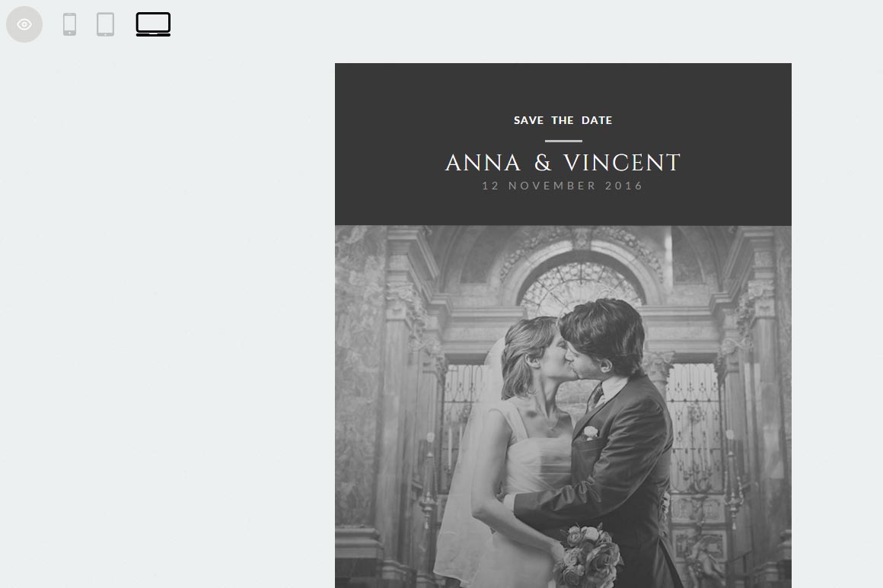883x588 pixels.
Task: Select the desktop laptop preview
Action: (x=153, y=24)
